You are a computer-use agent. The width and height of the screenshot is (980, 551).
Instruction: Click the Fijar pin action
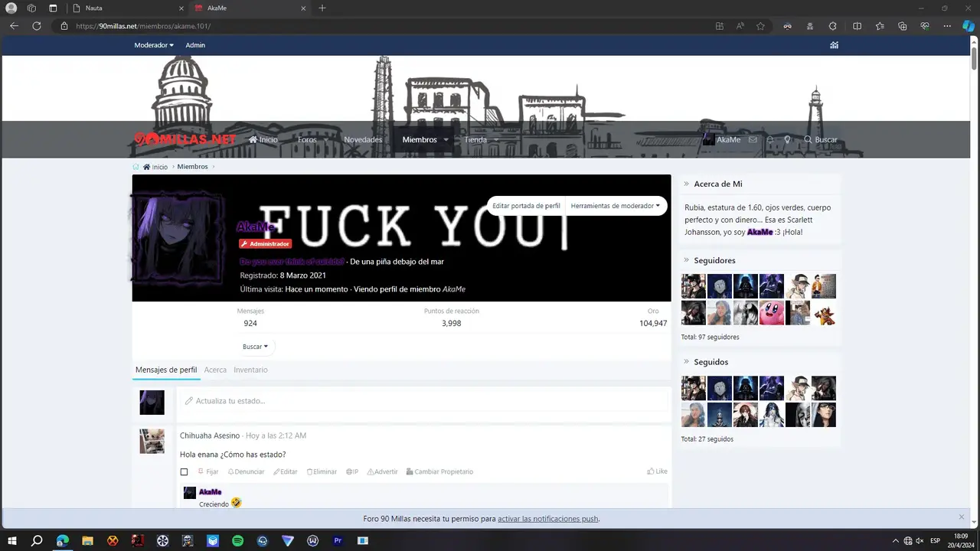[208, 471]
